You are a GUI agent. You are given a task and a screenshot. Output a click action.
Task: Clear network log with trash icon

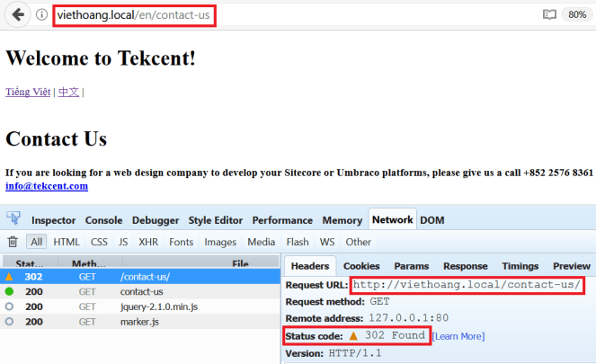click(x=13, y=242)
